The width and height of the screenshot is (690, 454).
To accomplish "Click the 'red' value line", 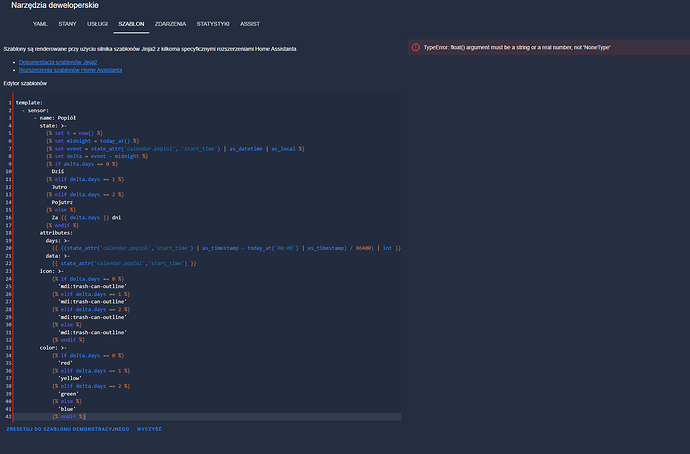I will tap(65, 363).
